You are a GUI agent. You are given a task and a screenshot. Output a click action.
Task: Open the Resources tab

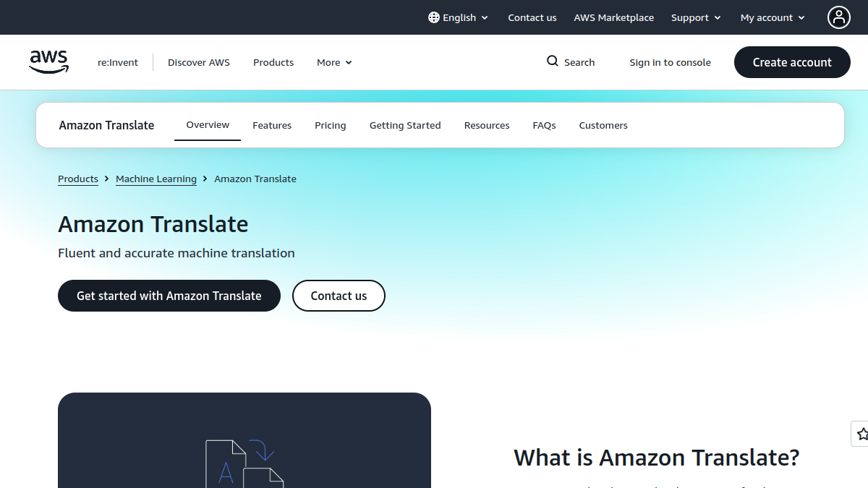click(x=487, y=125)
